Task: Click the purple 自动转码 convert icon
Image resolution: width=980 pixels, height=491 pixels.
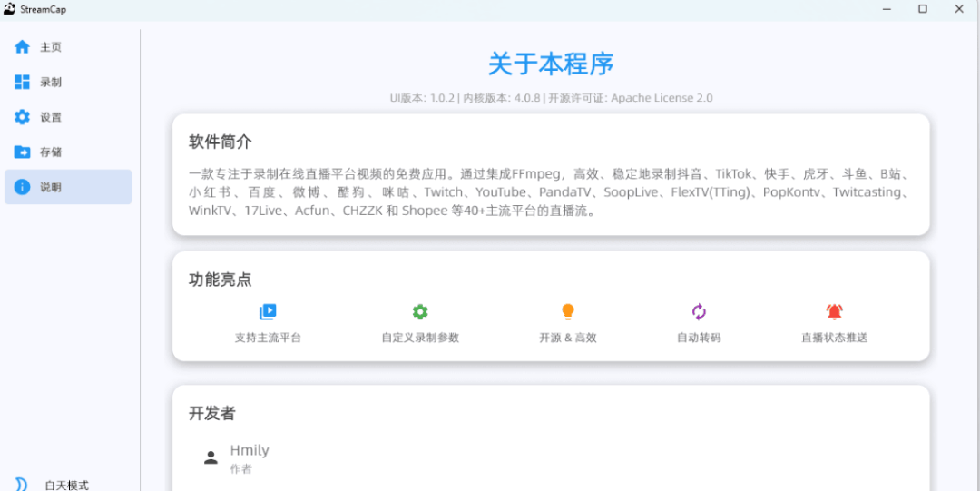Action: coord(699,312)
